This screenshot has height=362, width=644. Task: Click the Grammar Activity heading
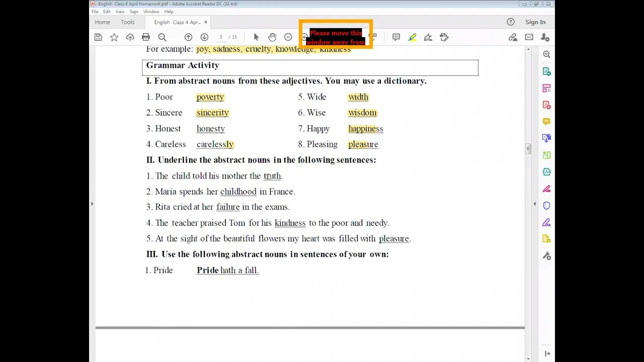pyautogui.click(x=183, y=65)
